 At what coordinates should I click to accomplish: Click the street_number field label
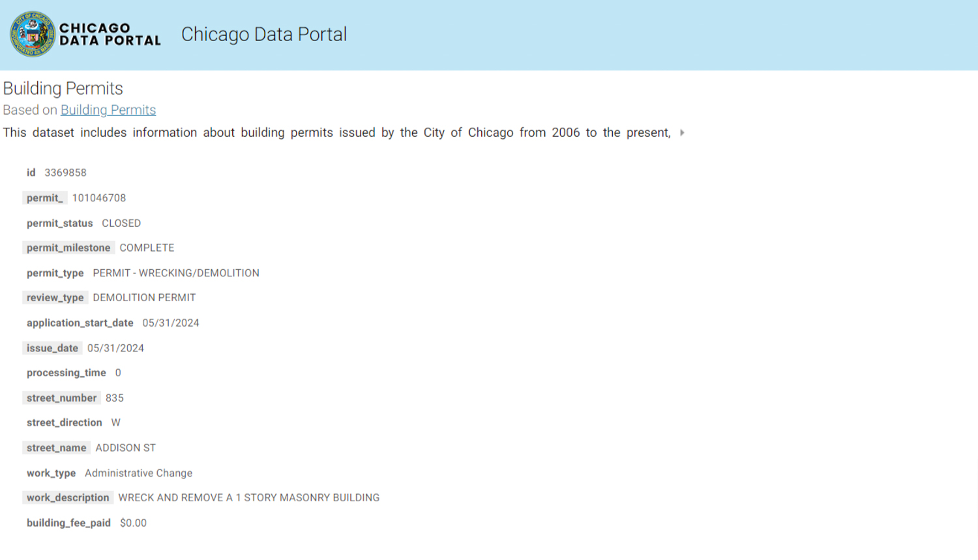62,398
